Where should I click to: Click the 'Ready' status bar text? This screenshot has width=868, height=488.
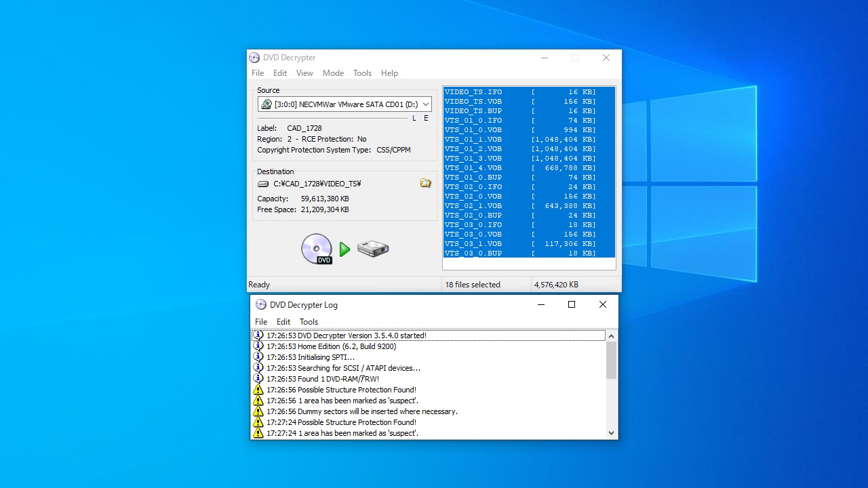pos(259,285)
